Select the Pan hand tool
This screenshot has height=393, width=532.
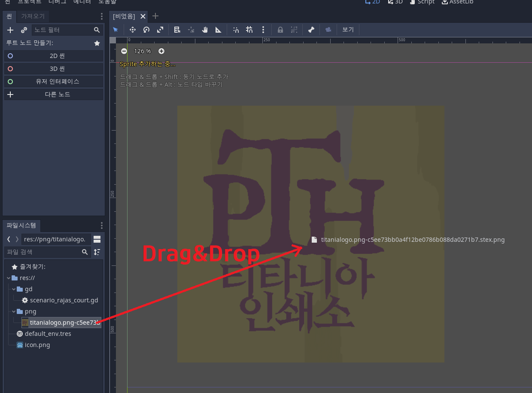point(205,30)
